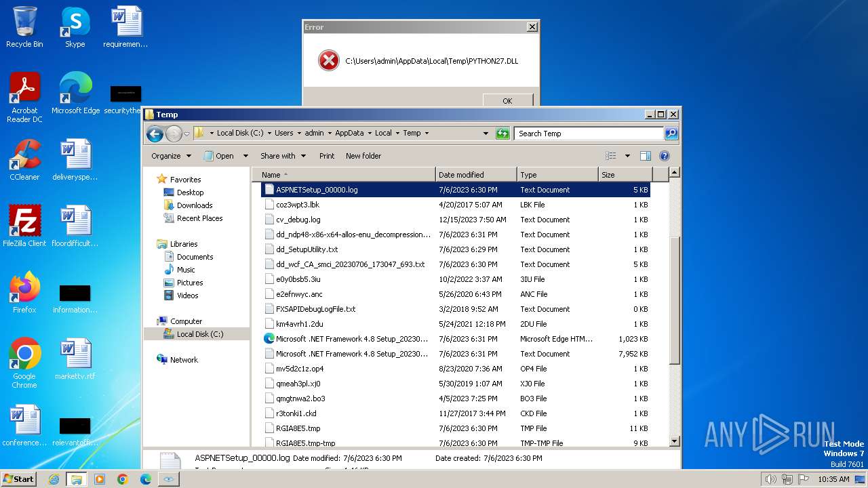868x488 pixels.
Task: Sort by the Type column header
Action: pos(557,175)
